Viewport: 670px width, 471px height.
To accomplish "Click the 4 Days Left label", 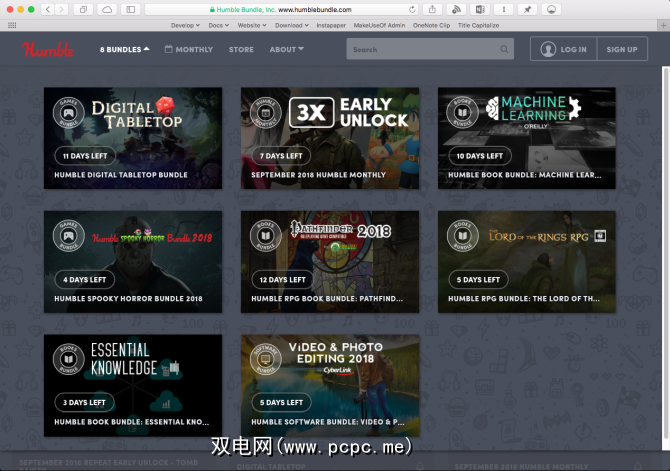I will (x=85, y=280).
